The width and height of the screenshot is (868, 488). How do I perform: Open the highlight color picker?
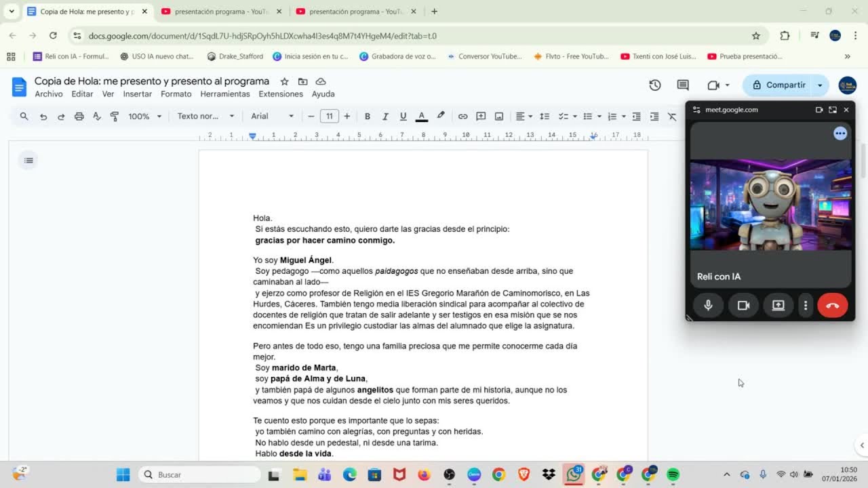coord(441,117)
